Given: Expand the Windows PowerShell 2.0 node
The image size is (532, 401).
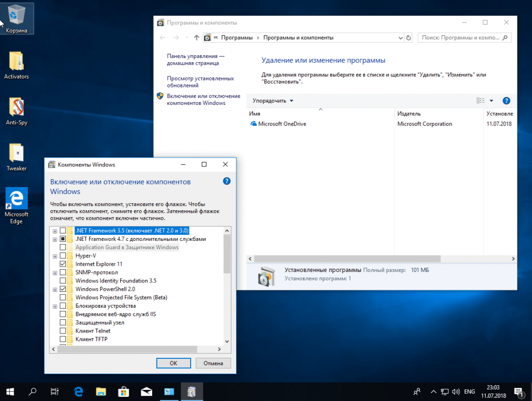Looking at the screenshot, I should tap(55, 290).
